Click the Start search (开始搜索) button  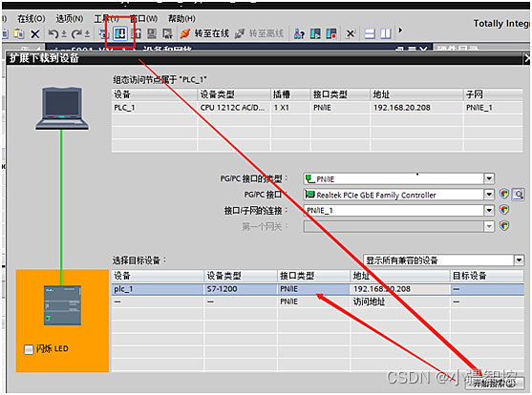pyautogui.click(x=495, y=384)
